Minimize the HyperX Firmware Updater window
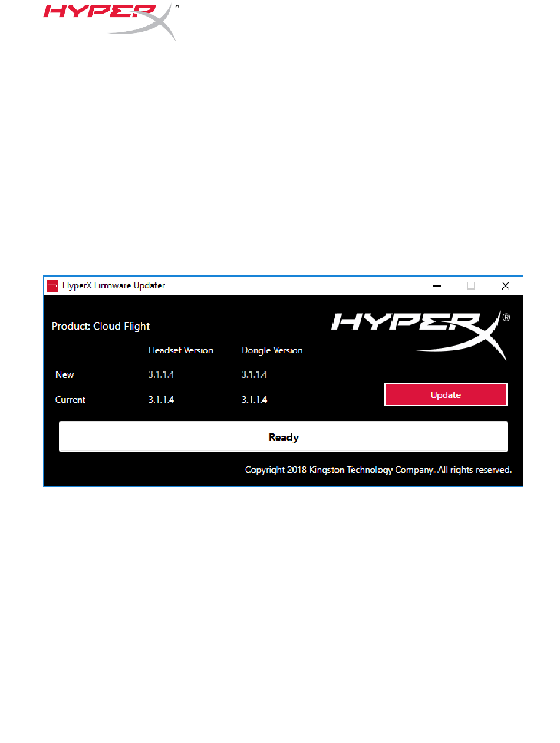 click(x=437, y=285)
